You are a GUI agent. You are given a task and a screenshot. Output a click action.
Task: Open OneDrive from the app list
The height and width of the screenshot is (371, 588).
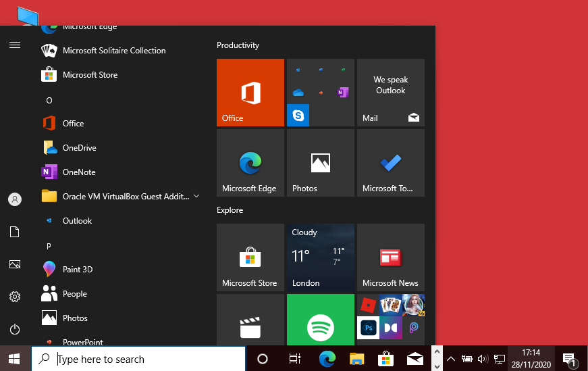pyautogui.click(x=120, y=147)
